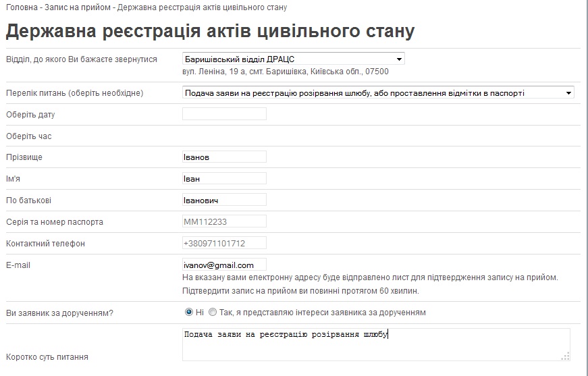Click the E-mail field with ivanov@gmail.com
Screen dimensions: 588x376
point(224,265)
